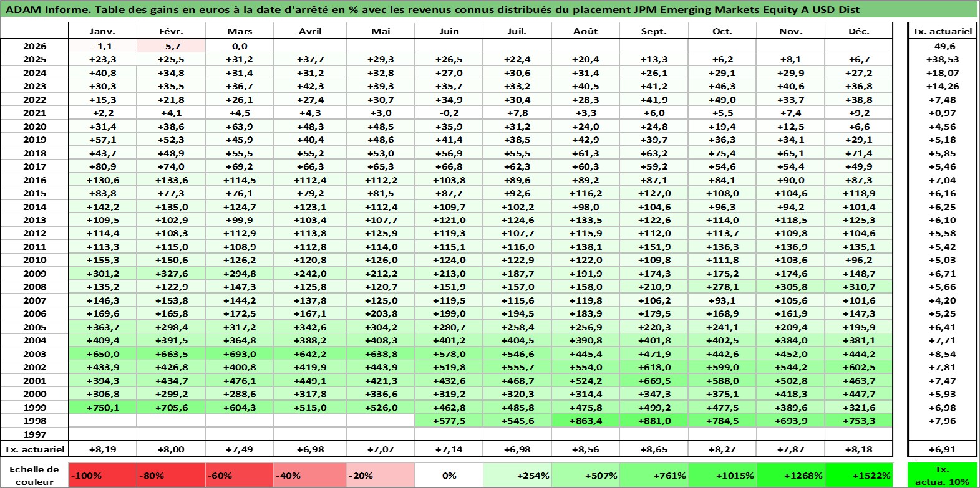The height and width of the screenshot is (488, 980).
Task: Select the 2003 Mars cell '+693,0'
Action: 240,354
